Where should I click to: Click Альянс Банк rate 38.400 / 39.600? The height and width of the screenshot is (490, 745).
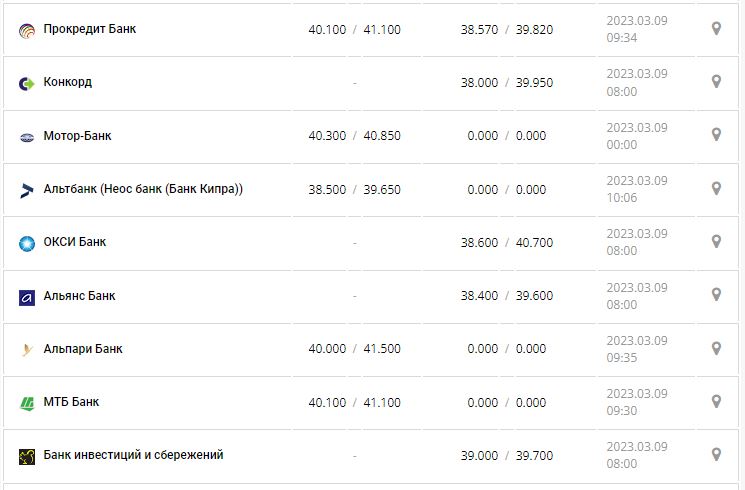click(507, 296)
